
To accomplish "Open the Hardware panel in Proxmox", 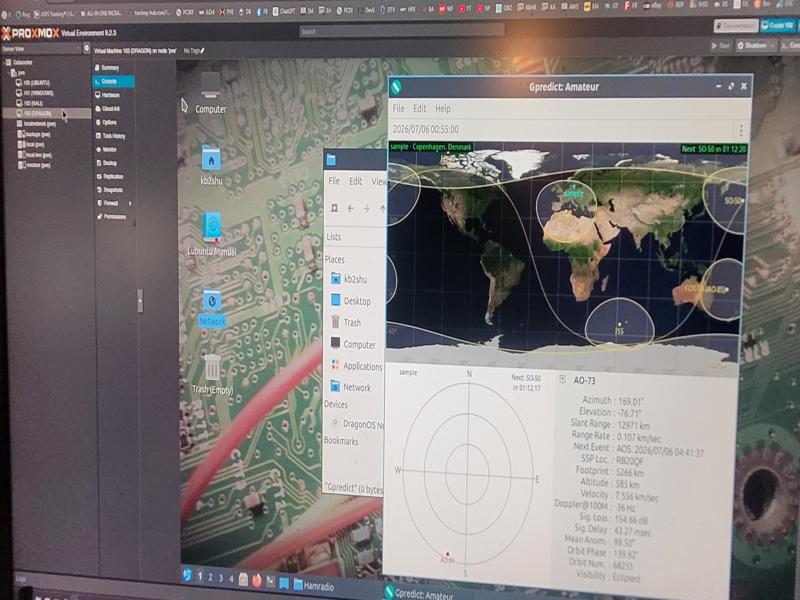I will [107, 95].
